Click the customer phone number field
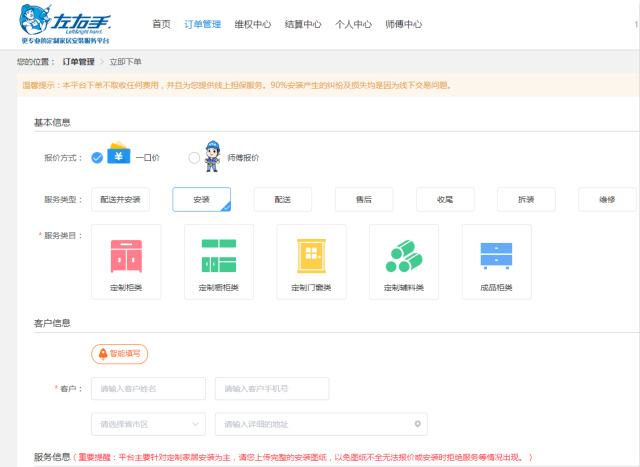Image resolution: width=640 pixels, height=467 pixels. pos(271,388)
